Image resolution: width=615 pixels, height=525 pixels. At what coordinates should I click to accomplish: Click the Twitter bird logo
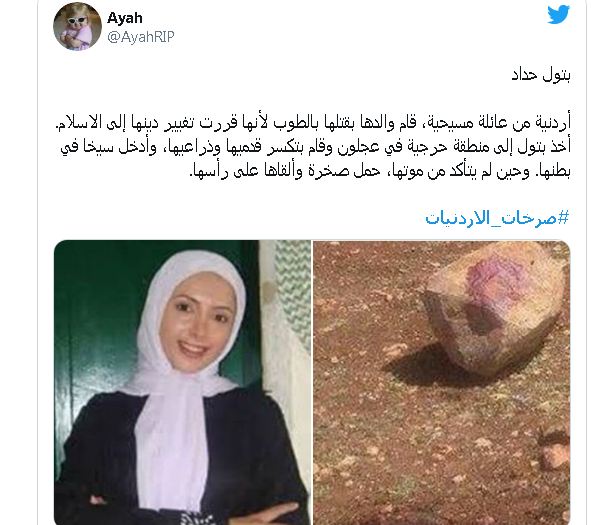(559, 15)
